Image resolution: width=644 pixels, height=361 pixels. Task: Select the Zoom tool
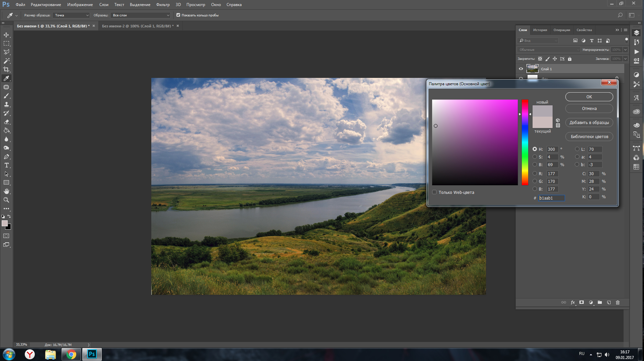pyautogui.click(x=6, y=200)
